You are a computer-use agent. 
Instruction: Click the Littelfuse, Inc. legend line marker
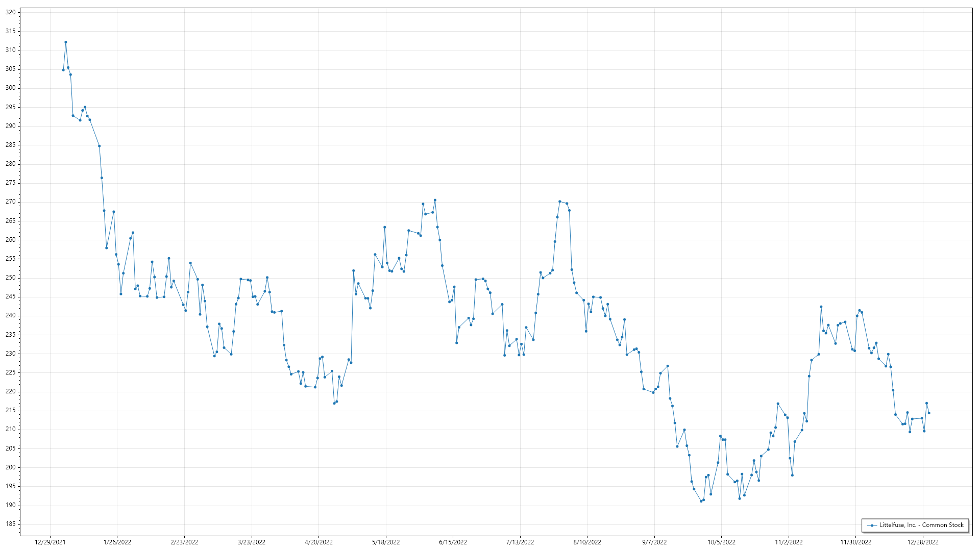click(872, 525)
